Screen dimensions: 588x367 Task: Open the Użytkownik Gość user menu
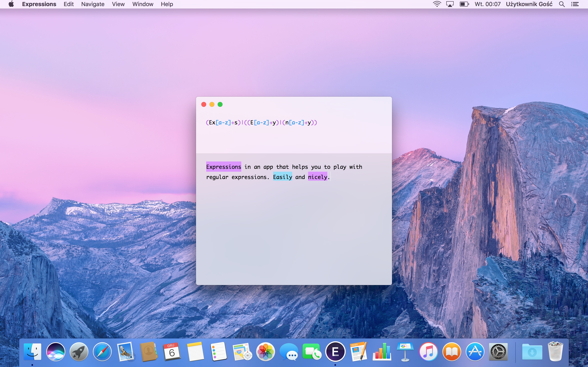pyautogui.click(x=529, y=4)
